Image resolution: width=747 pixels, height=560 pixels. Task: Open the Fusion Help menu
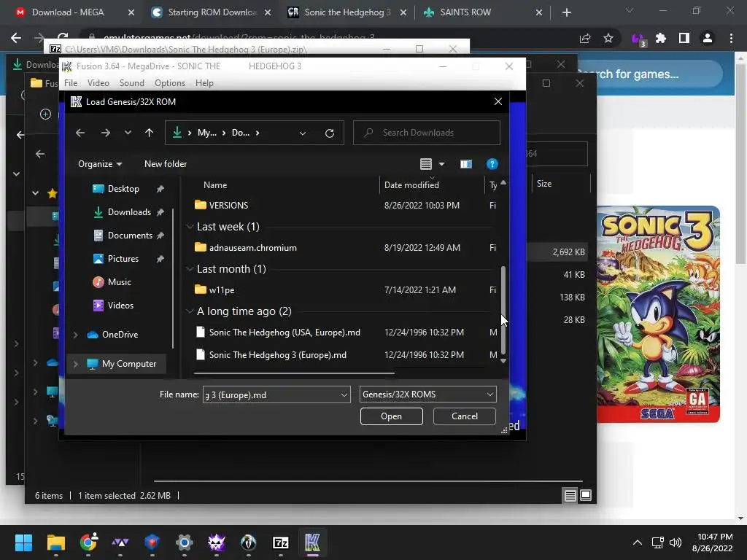click(204, 83)
